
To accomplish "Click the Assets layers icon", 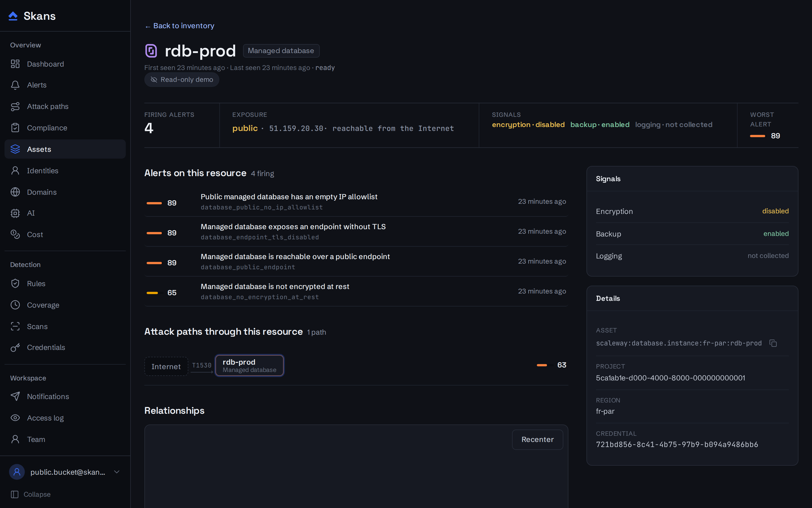I will click(15, 149).
